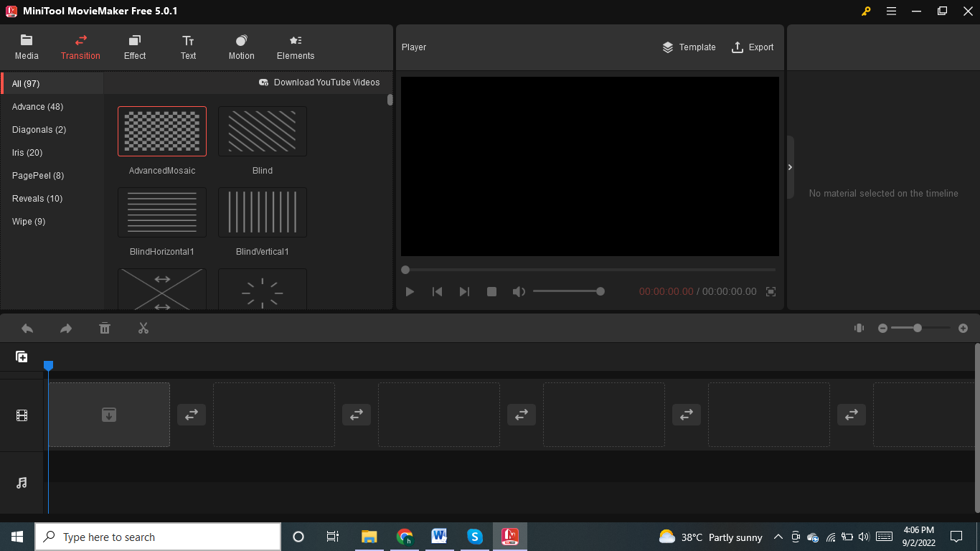Click the Export button
This screenshot has width=980, height=551.
(x=753, y=47)
